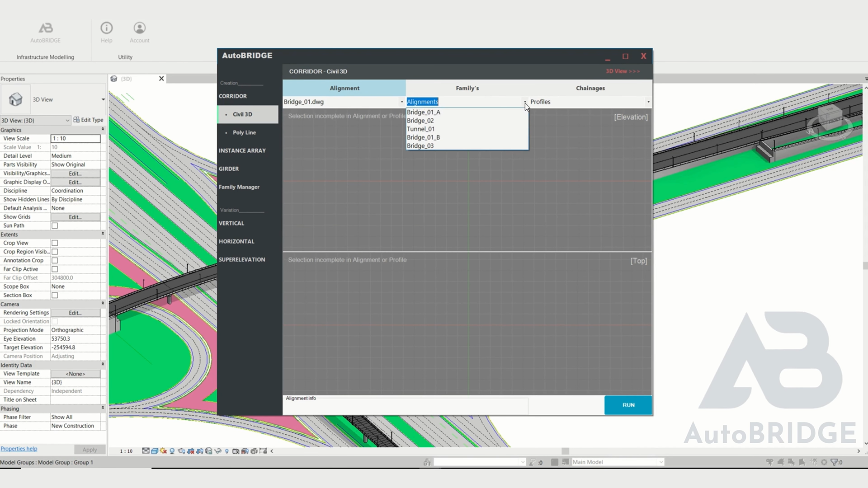Click the View Scale input field
This screenshot has height=488, width=868.
(x=75, y=138)
